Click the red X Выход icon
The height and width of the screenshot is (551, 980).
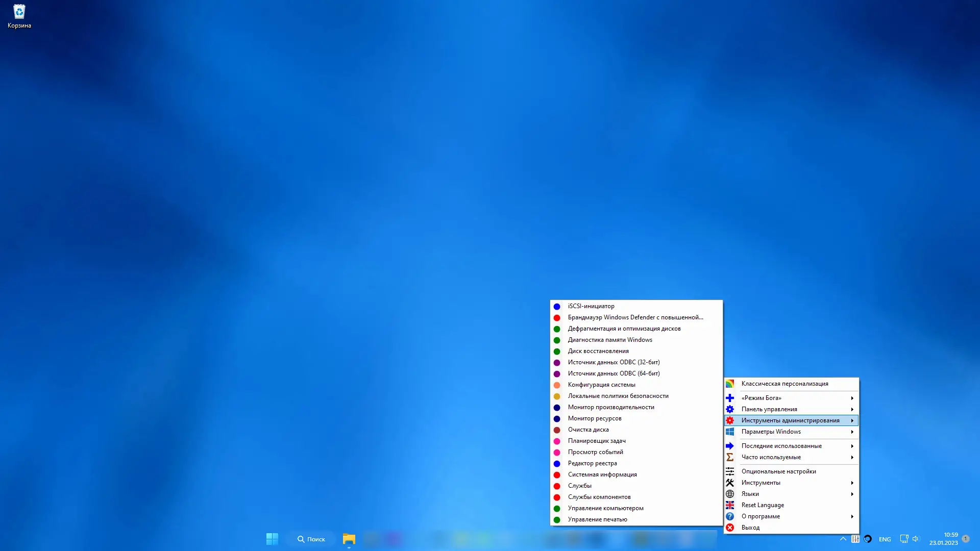click(730, 528)
